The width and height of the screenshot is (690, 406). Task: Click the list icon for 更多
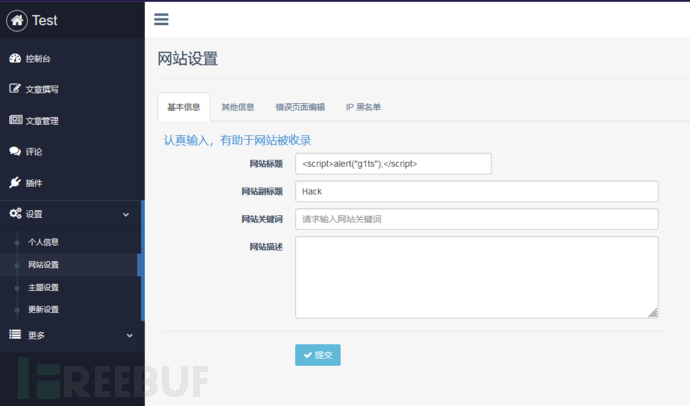pos(15,334)
